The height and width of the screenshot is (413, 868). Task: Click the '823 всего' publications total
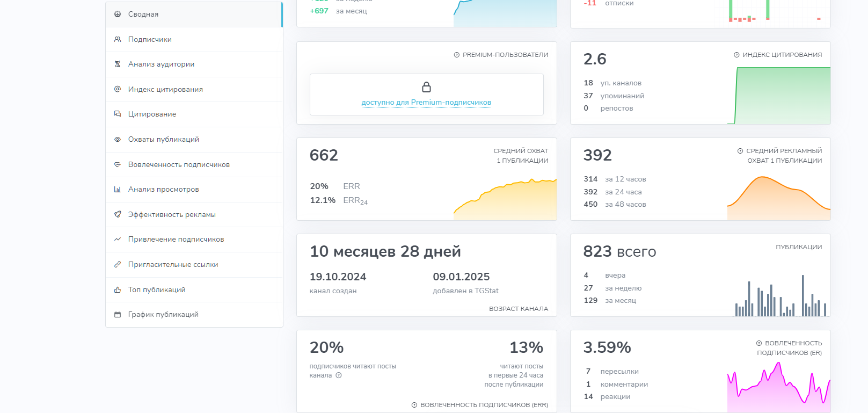620,251
